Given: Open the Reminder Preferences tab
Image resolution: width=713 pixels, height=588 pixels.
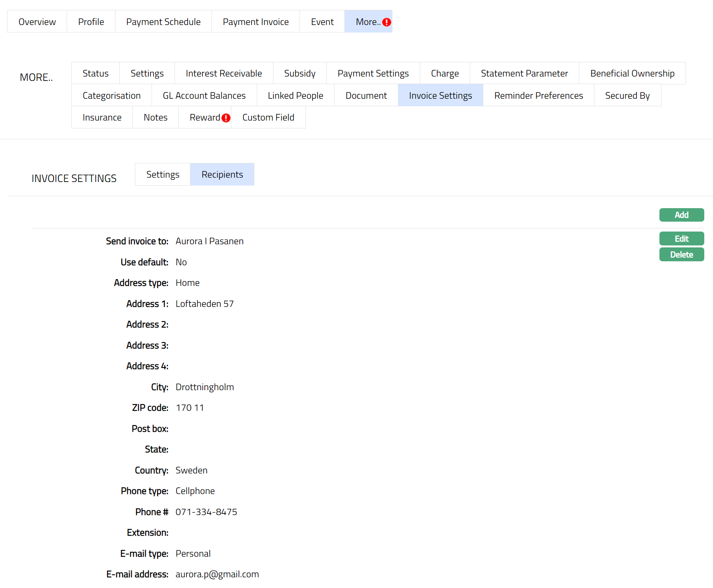Looking at the screenshot, I should pos(538,96).
